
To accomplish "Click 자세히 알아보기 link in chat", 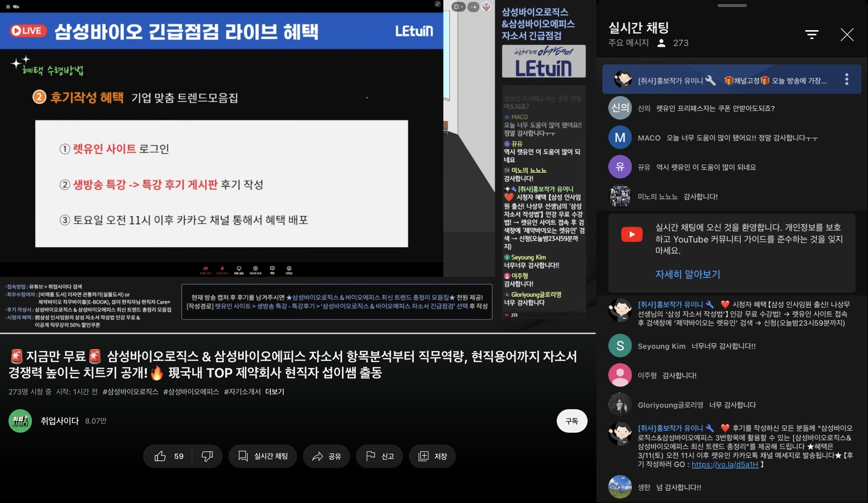I will pyautogui.click(x=688, y=274).
